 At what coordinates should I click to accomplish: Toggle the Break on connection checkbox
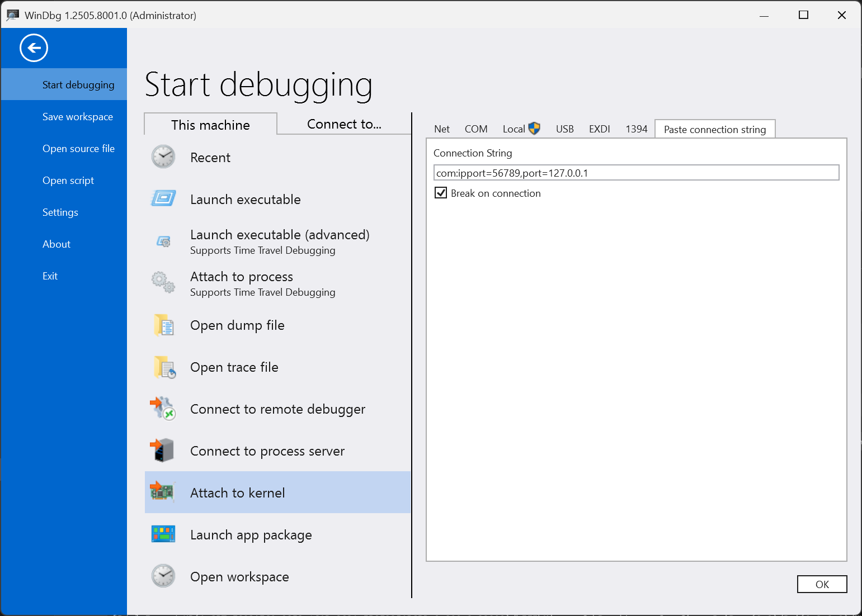click(x=441, y=193)
